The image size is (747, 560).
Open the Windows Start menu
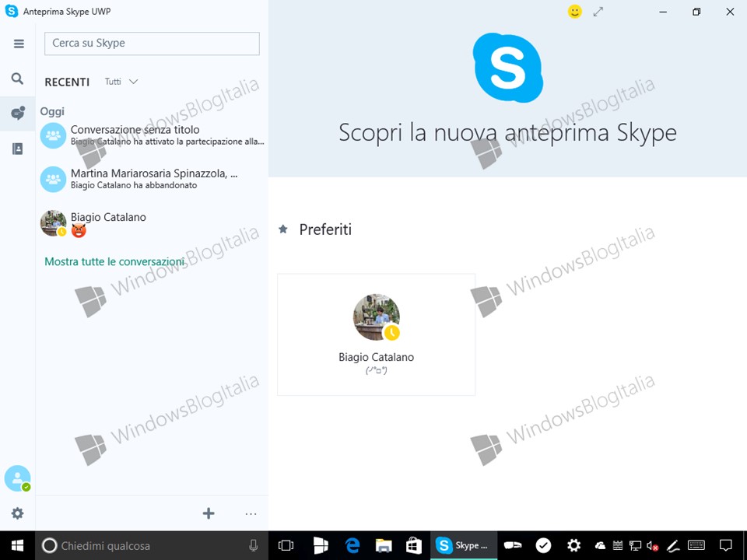click(x=18, y=546)
